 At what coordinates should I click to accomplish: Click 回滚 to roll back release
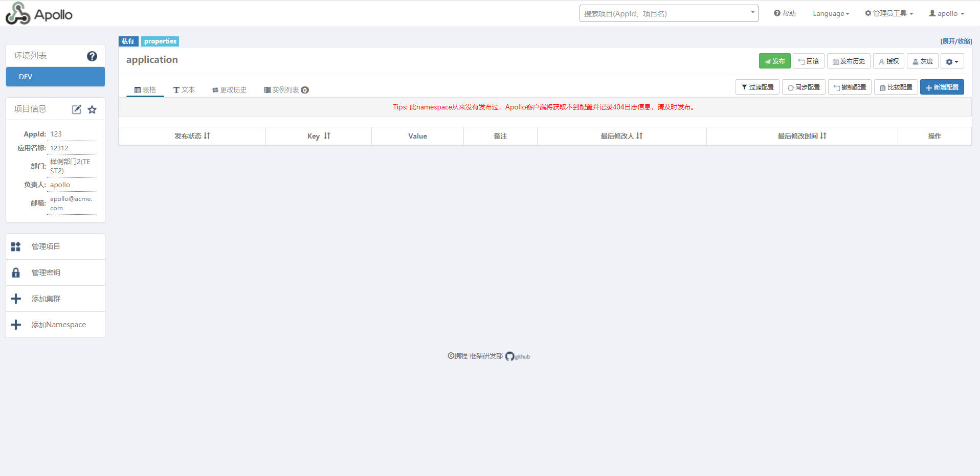(x=808, y=60)
